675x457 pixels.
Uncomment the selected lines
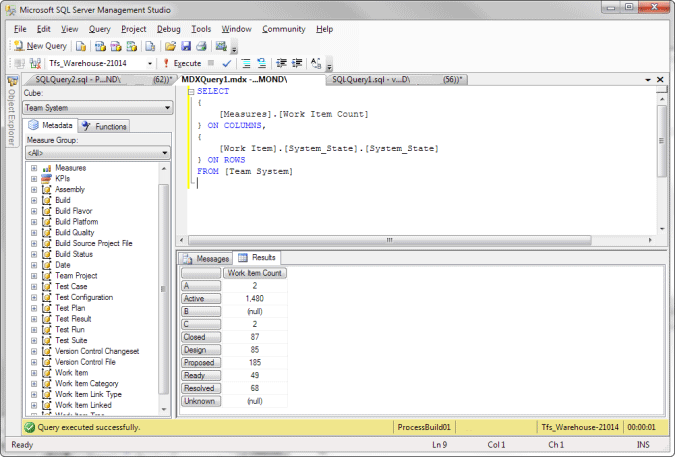pos(261,63)
